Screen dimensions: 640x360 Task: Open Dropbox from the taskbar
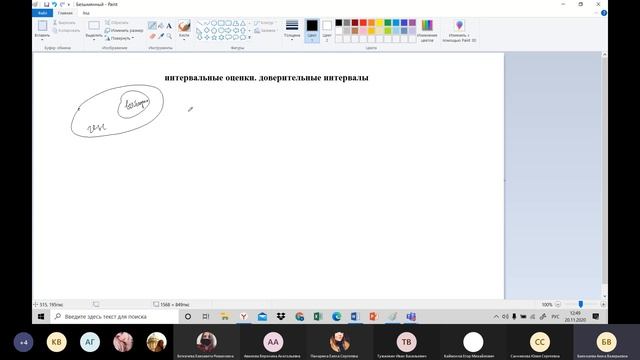pyautogui.click(x=281, y=316)
